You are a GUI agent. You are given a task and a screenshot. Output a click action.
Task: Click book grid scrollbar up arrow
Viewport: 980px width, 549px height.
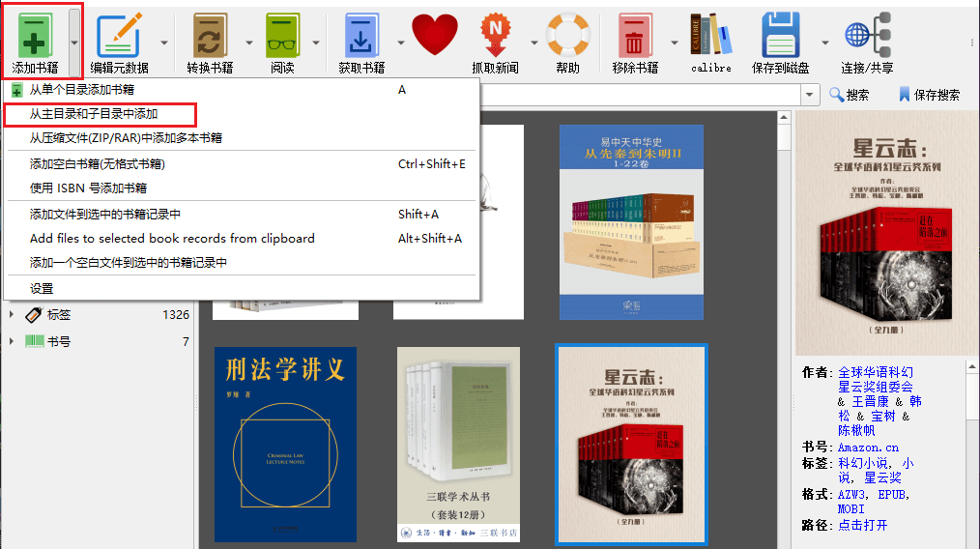click(784, 118)
